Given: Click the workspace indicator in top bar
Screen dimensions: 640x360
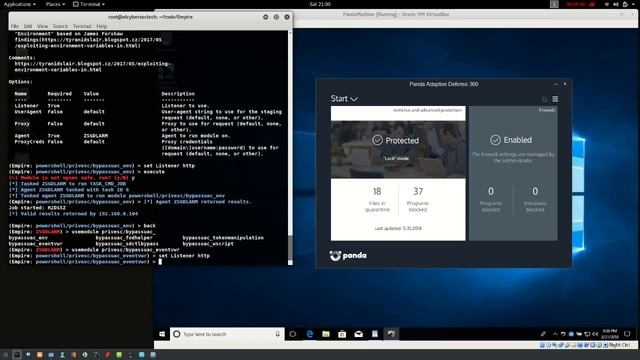Looking at the screenshot, I should (554, 4).
